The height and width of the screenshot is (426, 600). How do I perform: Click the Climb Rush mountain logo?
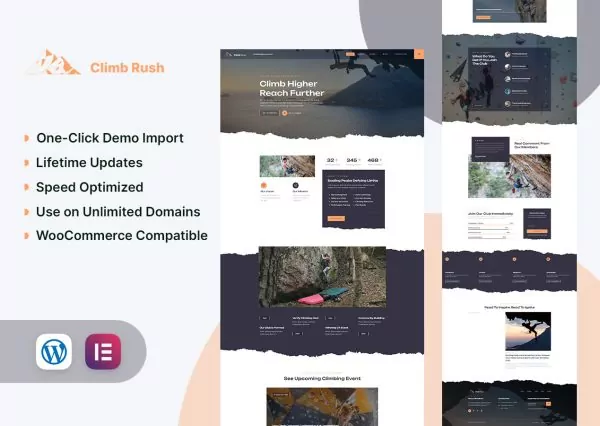pyautogui.click(x=53, y=62)
